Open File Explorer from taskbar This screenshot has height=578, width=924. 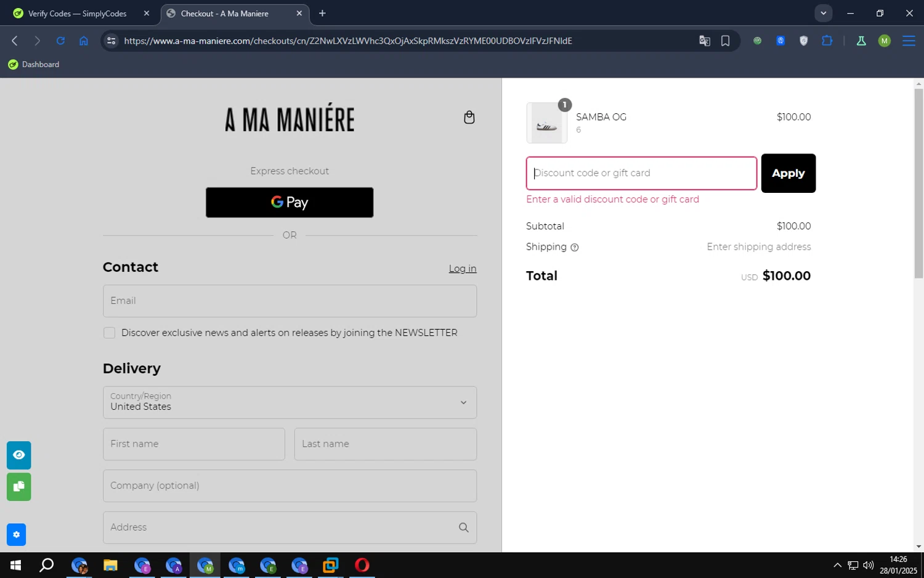(x=110, y=565)
